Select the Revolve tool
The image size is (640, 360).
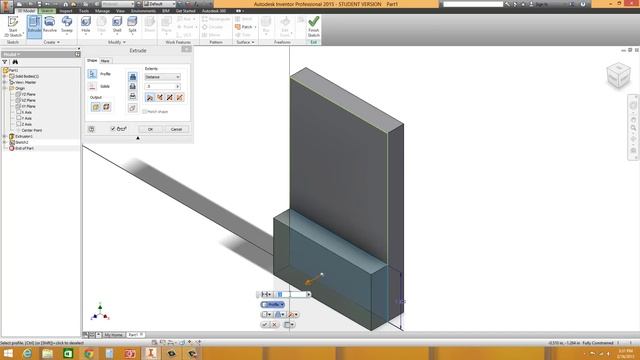pos(50,25)
